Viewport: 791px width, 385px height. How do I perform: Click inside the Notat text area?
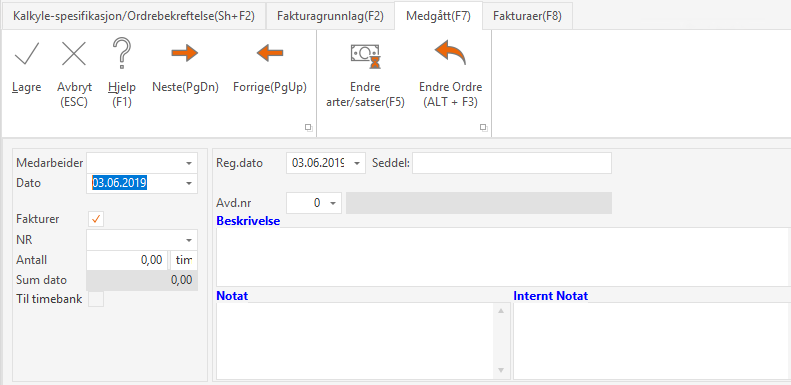click(356, 341)
